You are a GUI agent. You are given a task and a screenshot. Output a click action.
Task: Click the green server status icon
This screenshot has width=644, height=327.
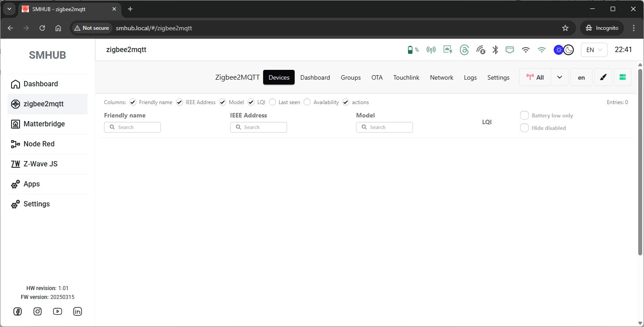click(622, 77)
